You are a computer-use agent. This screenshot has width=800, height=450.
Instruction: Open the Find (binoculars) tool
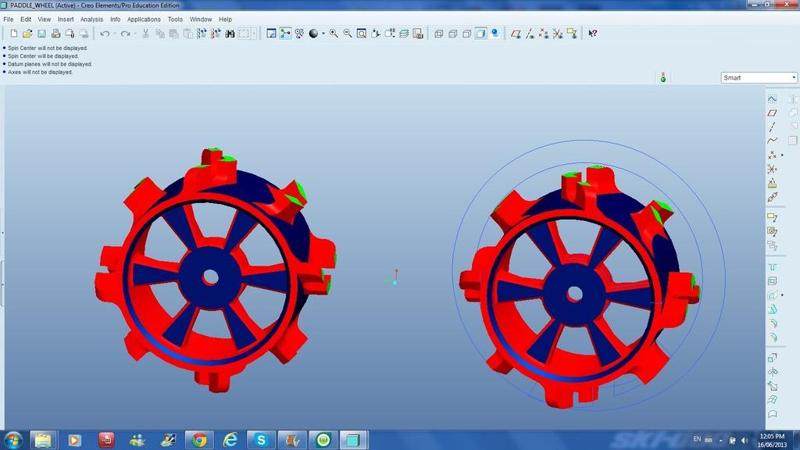coord(230,34)
